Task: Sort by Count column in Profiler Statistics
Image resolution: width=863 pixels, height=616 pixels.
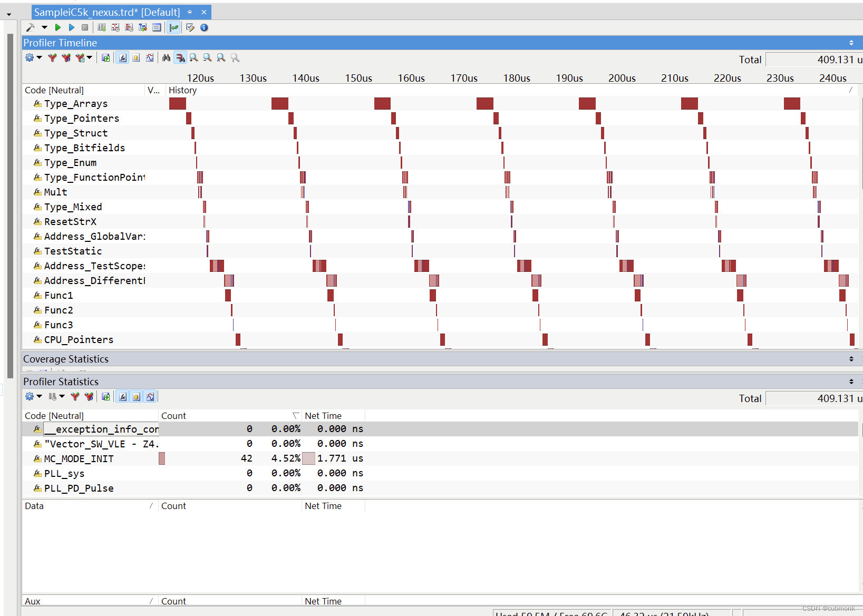Action: (x=230, y=416)
